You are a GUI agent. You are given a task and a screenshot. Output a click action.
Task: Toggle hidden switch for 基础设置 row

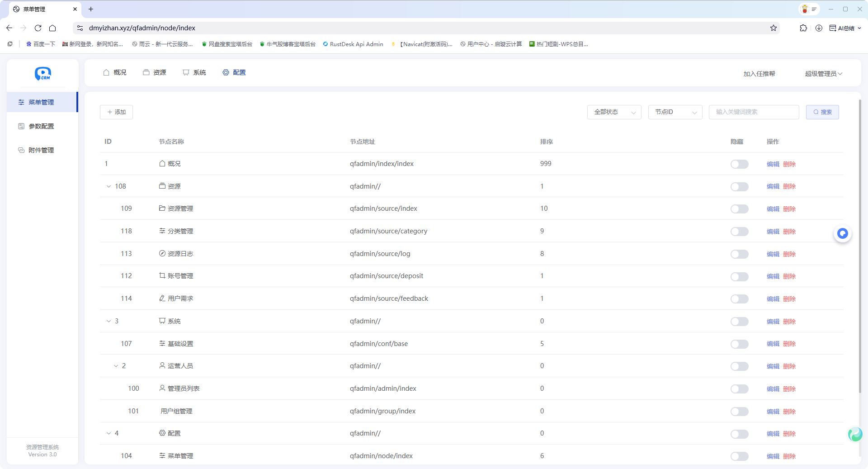point(739,344)
